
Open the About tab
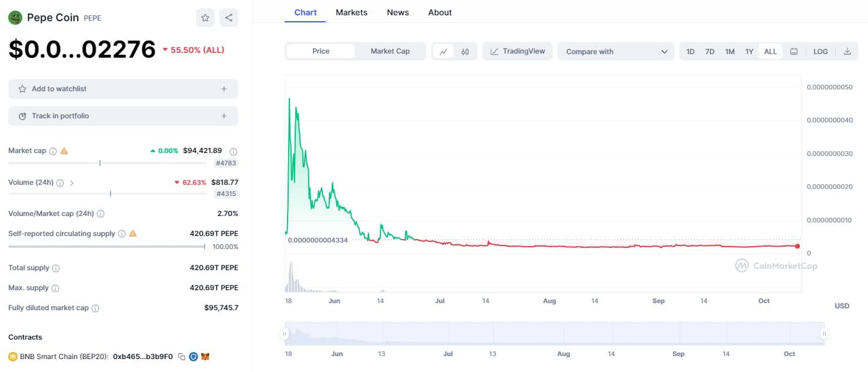pyautogui.click(x=440, y=12)
